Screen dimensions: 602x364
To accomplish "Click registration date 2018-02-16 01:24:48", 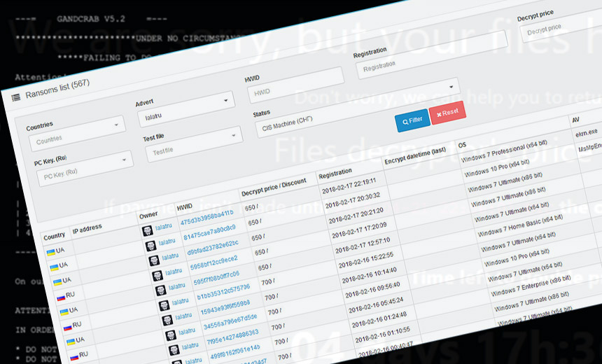I will 379,320.
